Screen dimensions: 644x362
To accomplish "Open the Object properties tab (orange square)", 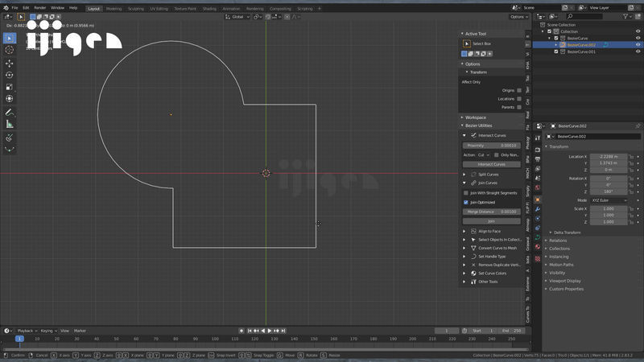I will (537, 200).
